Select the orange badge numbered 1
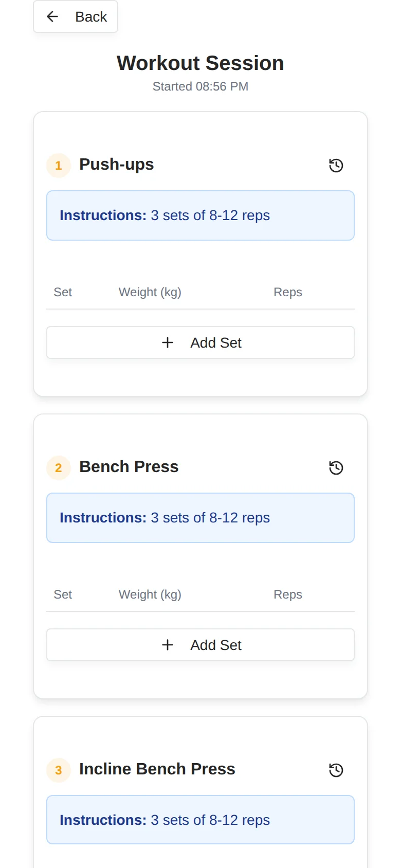The width and height of the screenshot is (401, 868). (x=58, y=166)
